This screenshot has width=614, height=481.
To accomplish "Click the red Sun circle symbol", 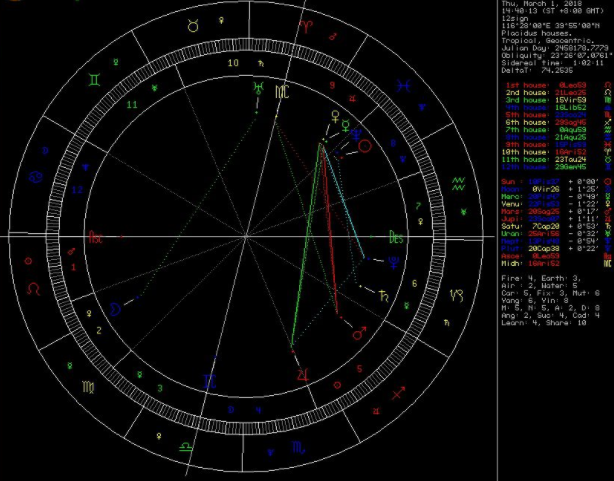I will click(x=366, y=145).
